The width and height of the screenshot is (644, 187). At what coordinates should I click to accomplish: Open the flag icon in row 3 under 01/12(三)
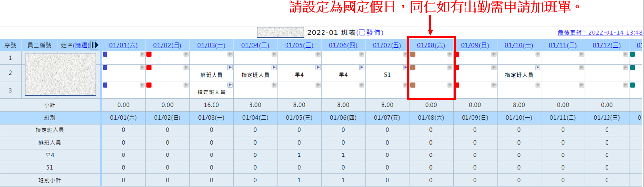(x=626, y=85)
